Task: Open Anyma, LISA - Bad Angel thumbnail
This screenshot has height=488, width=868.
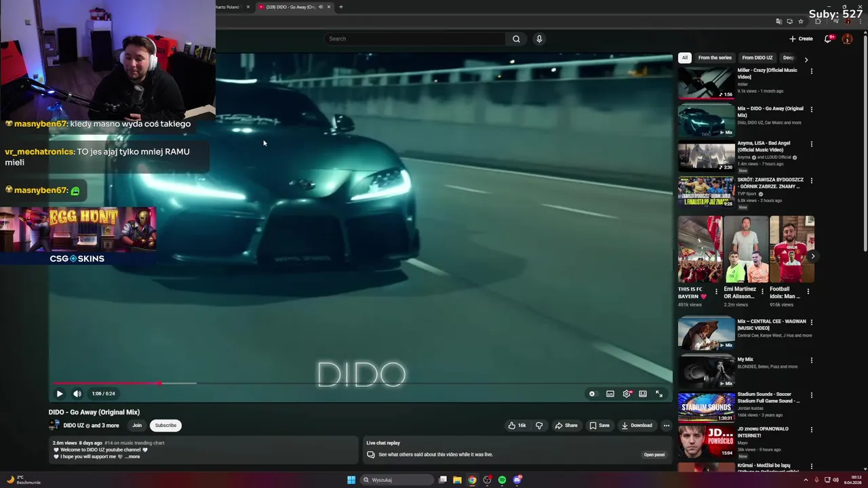Action: click(706, 156)
